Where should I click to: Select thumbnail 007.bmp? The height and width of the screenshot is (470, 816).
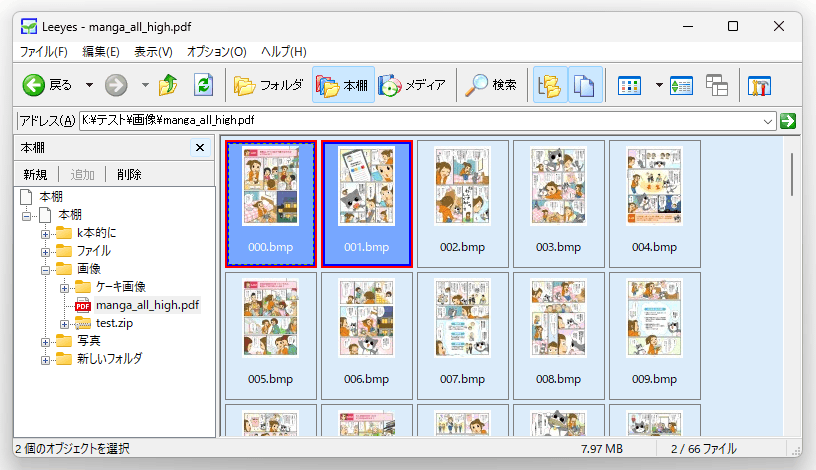(x=463, y=336)
